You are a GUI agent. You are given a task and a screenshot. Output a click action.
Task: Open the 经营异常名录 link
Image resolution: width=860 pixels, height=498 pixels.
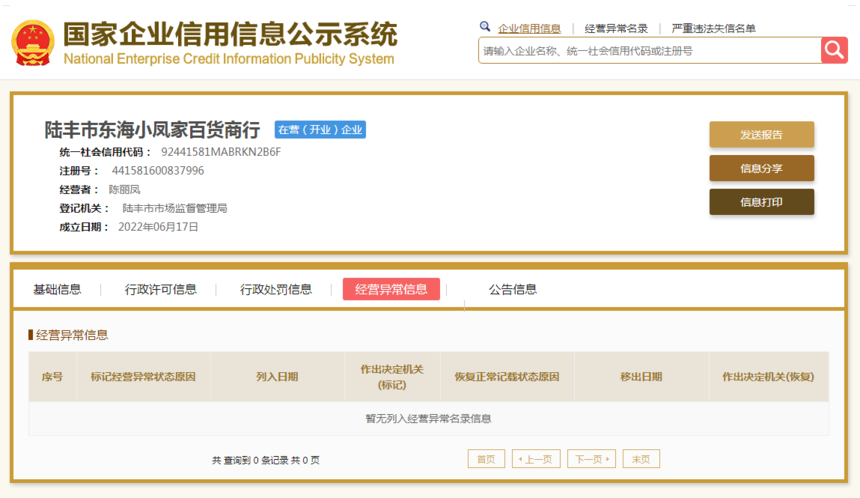[616, 29]
